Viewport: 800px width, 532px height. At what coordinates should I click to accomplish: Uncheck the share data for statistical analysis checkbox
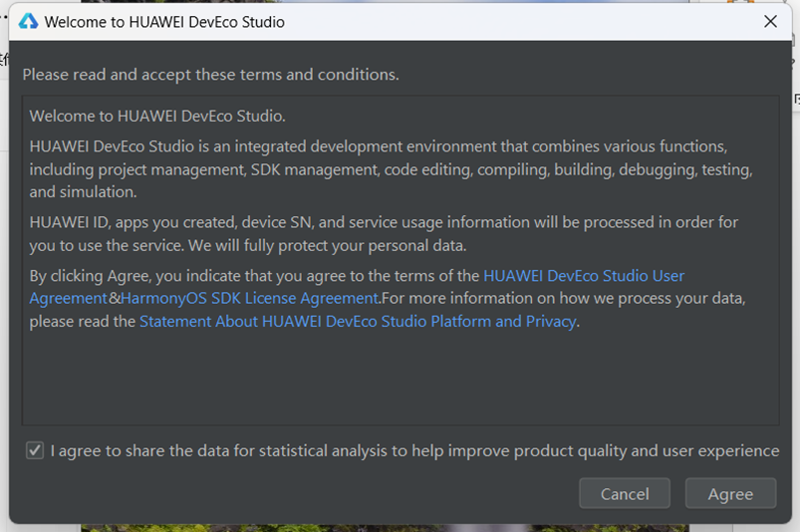(x=35, y=450)
